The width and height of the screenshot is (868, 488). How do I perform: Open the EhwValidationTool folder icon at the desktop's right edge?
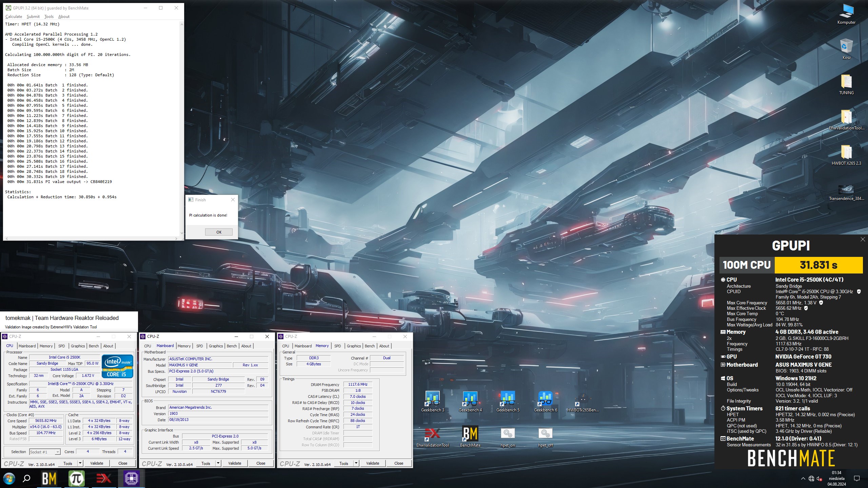pyautogui.click(x=846, y=119)
